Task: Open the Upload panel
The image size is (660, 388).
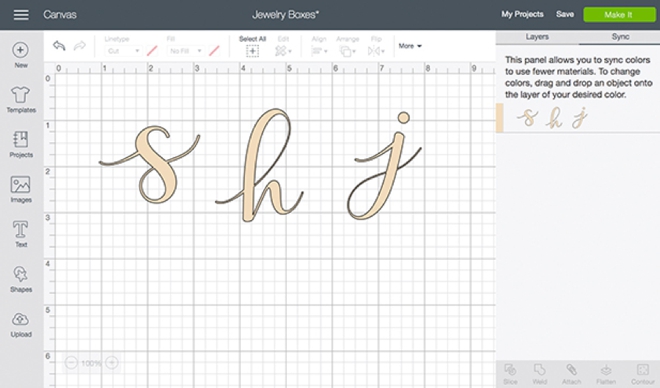Action: click(21, 324)
